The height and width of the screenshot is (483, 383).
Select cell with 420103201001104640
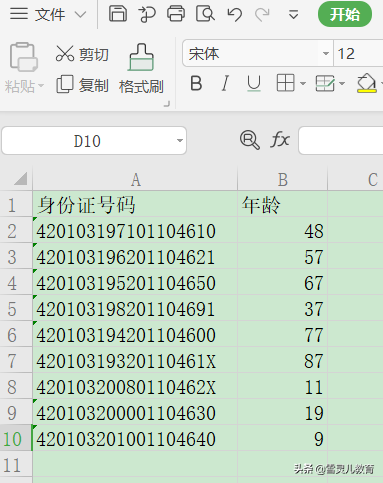point(135,438)
